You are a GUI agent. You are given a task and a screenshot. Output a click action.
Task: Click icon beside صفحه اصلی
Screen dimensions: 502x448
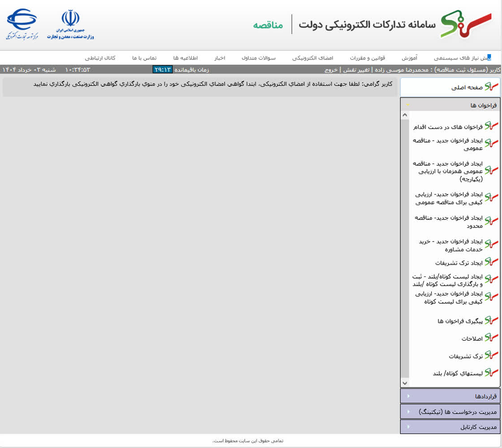click(x=491, y=86)
